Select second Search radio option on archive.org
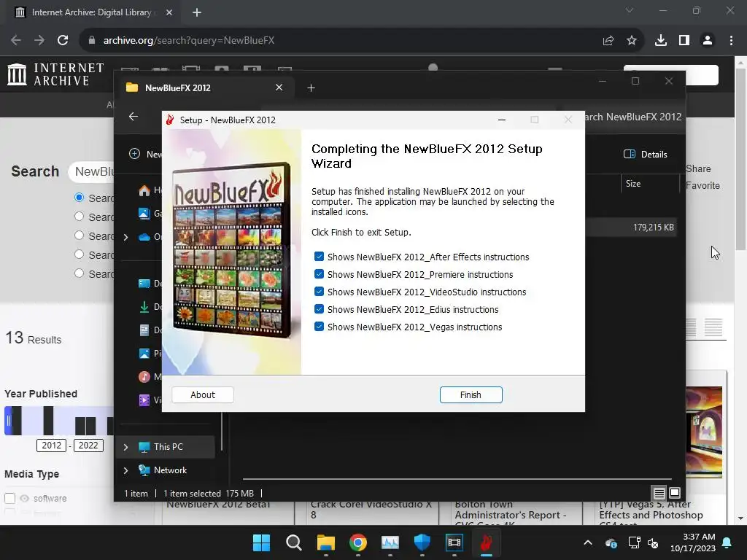 [x=79, y=216]
